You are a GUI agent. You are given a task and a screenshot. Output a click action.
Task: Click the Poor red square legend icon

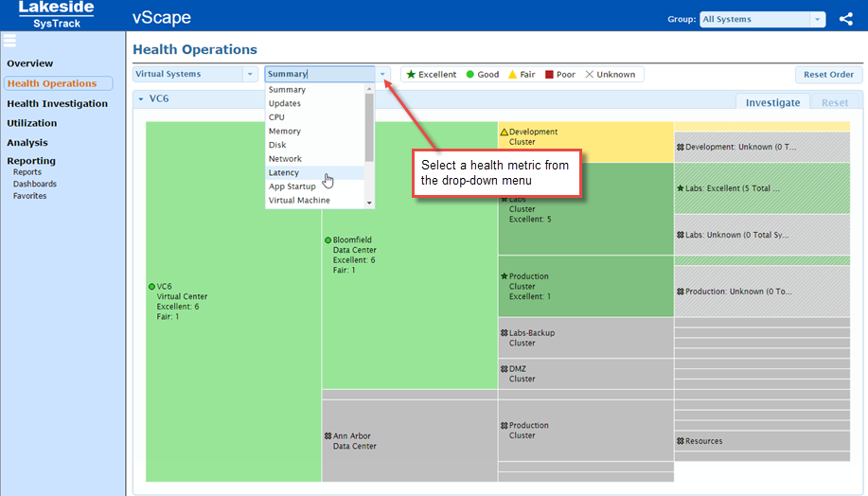click(x=549, y=74)
